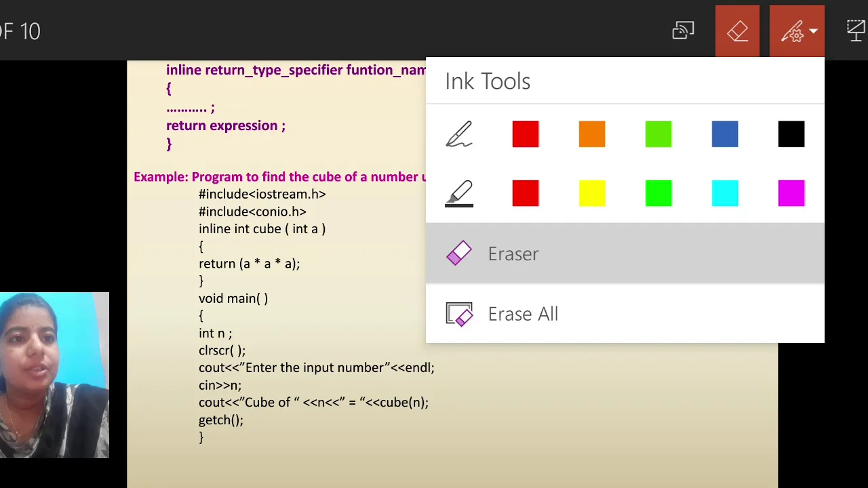Select Erase All menu item
The width and height of the screenshot is (868, 488).
point(625,314)
